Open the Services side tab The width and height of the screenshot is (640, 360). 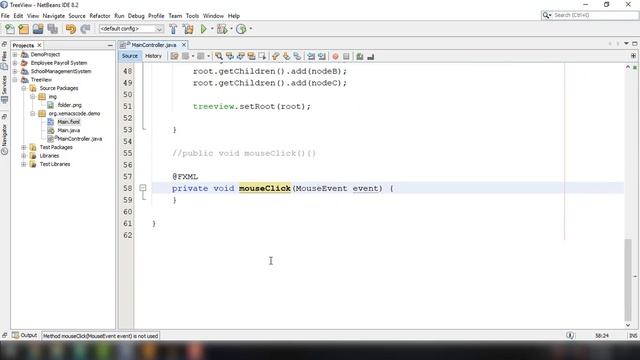tap(4, 89)
